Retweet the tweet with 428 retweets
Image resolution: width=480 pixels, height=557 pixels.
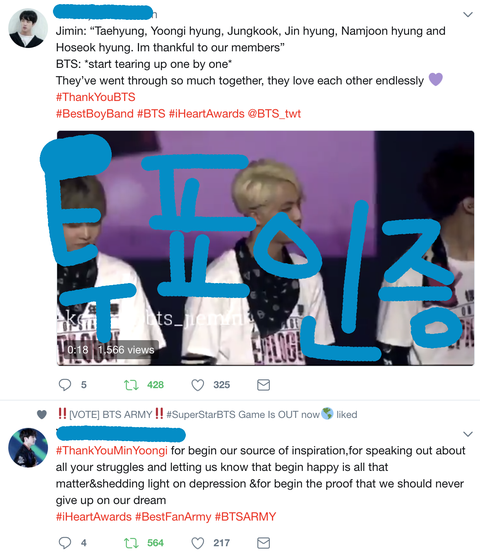pyautogui.click(x=131, y=385)
